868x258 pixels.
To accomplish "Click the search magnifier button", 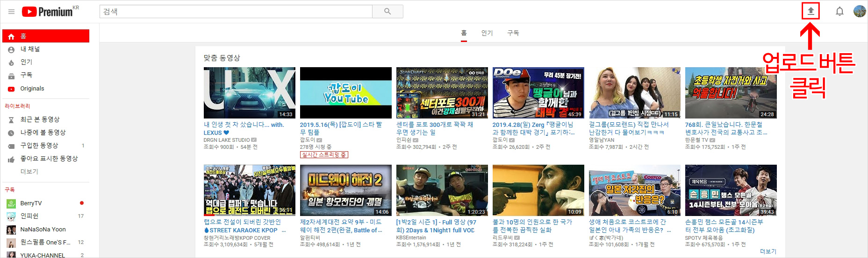I will click(387, 11).
